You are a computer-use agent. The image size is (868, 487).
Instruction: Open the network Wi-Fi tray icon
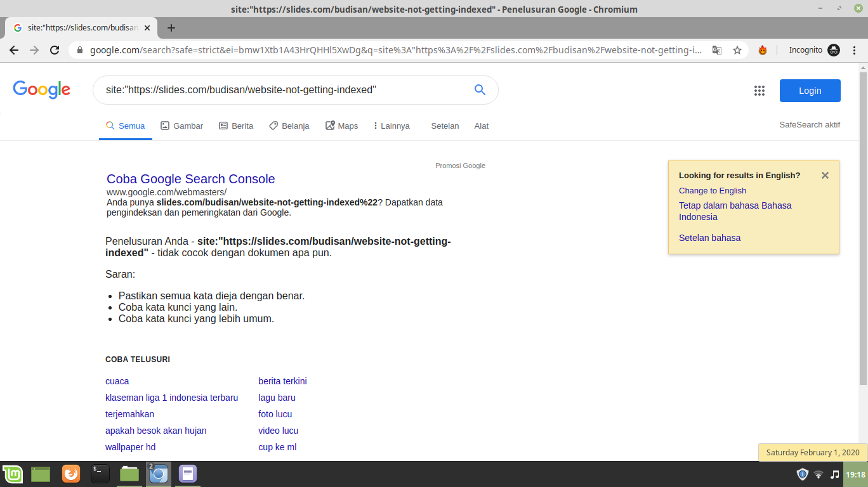coord(819,474)
